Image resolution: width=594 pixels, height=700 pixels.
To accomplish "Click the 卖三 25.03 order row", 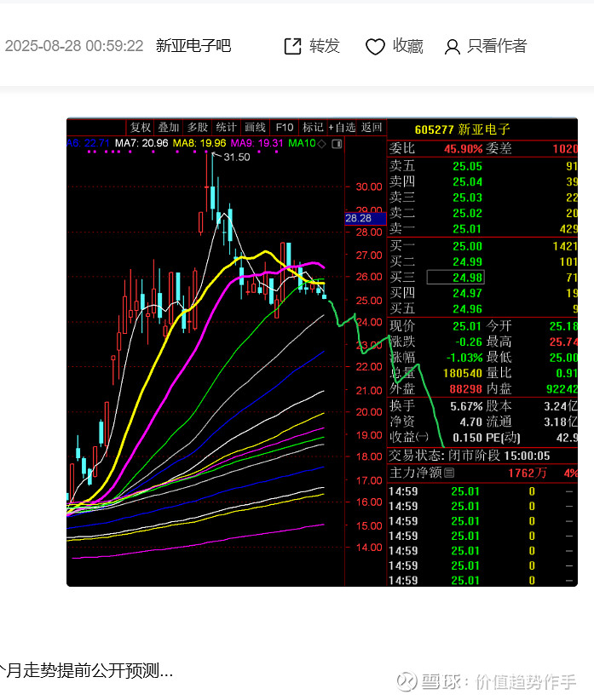I will pyautogui.click(x=482, y=198).
